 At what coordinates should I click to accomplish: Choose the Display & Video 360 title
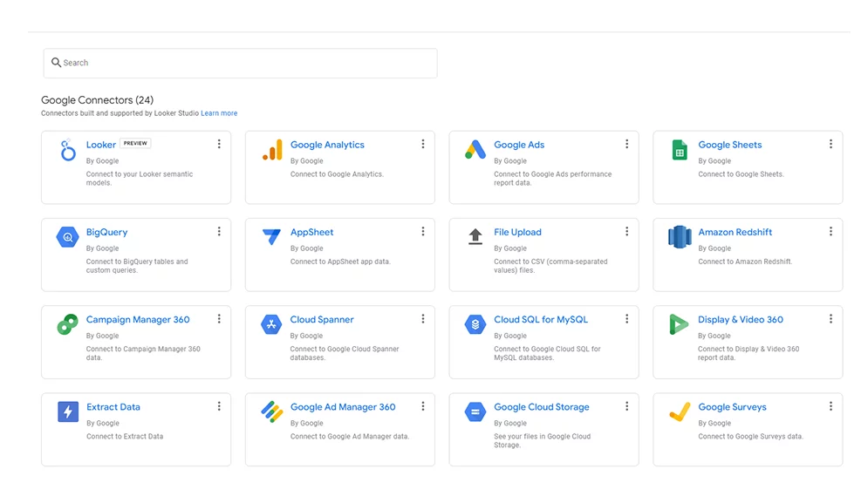click(x=741, y=319)
